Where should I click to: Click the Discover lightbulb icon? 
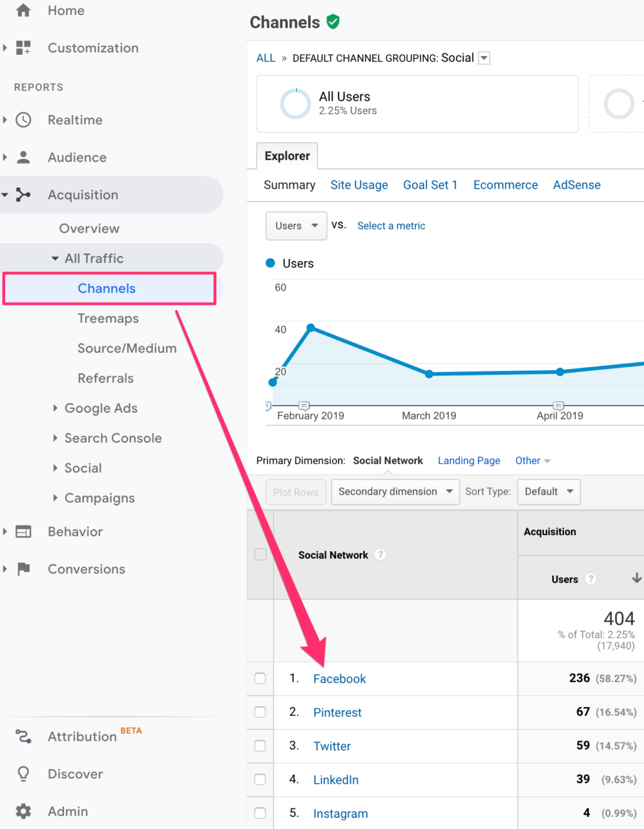pos(23,774)
